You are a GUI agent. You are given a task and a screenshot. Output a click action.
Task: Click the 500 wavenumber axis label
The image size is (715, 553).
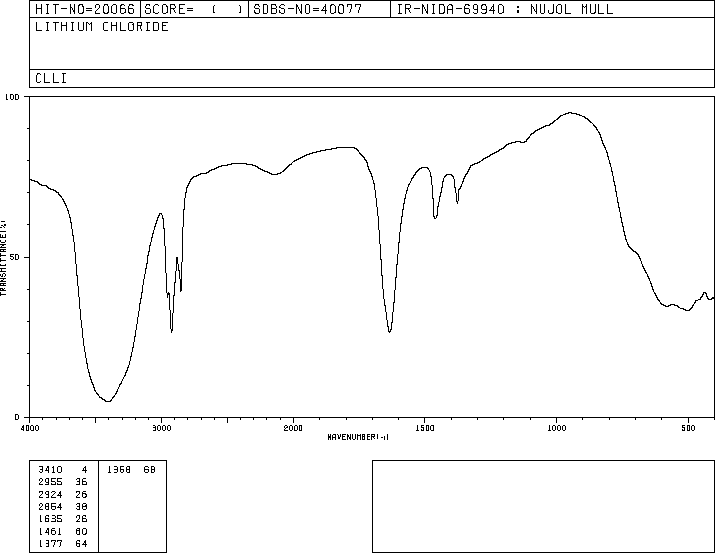(688, 428)
